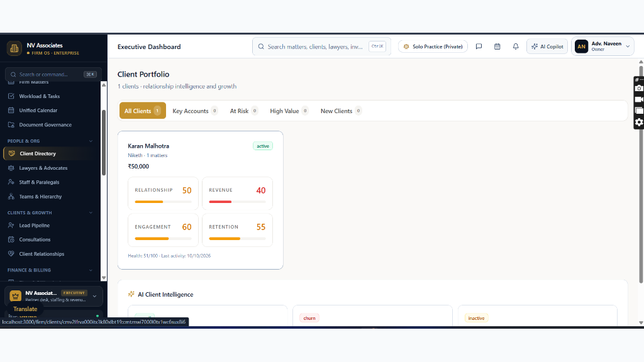
Task: Open Solo Practice (Private) workspace selector
Action: pos(433,47)
